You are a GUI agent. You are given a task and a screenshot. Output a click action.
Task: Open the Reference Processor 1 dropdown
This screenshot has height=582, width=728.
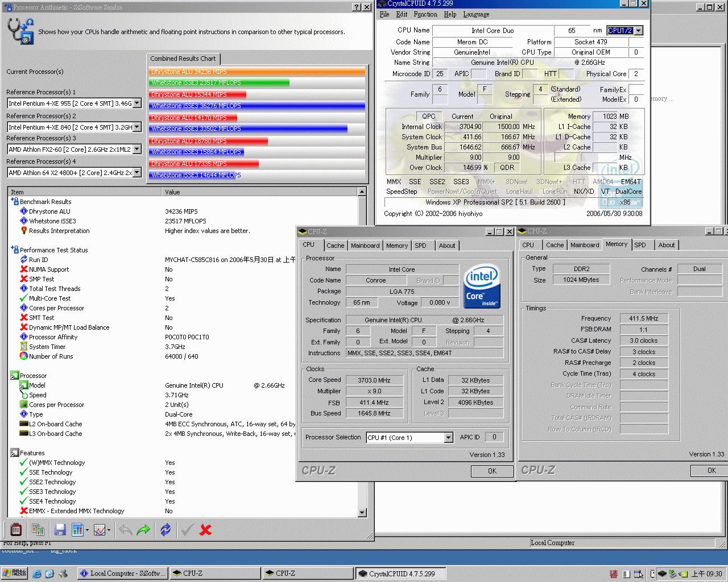point(138,103)
